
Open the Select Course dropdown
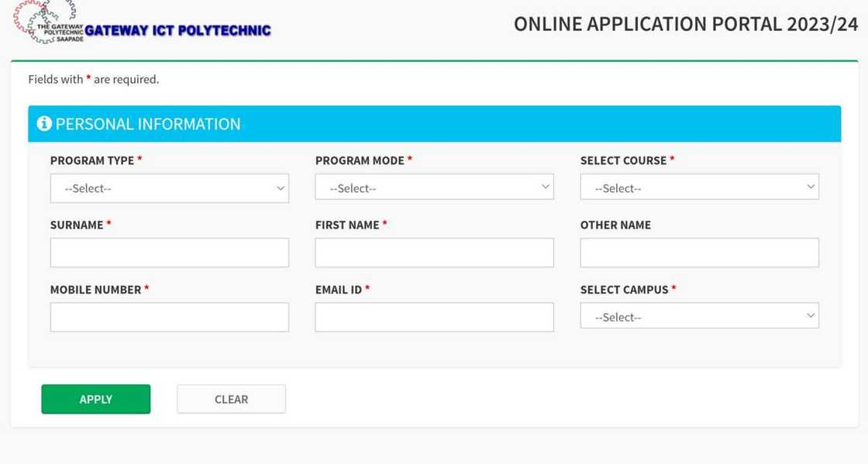click(x=699, y=187)
